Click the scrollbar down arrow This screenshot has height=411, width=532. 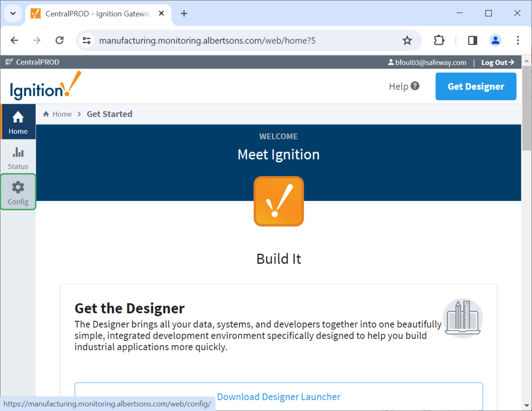coord(527,405)
